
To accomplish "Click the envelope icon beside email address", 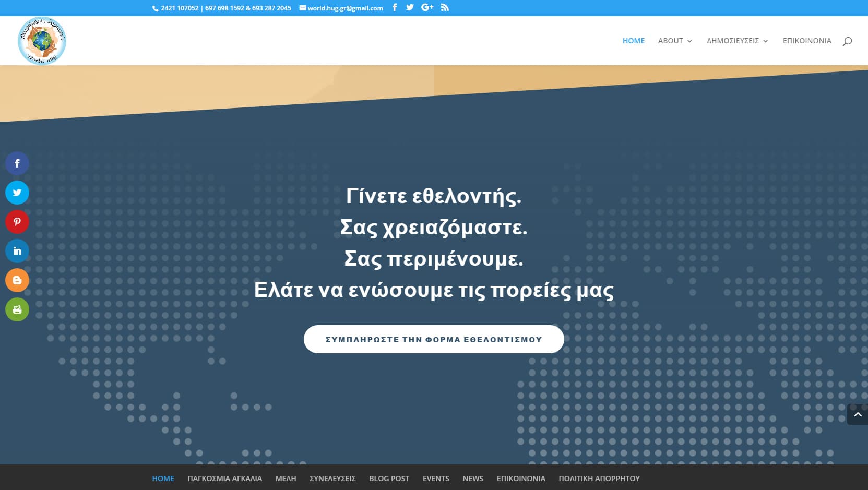I will [x=302, y=8].
